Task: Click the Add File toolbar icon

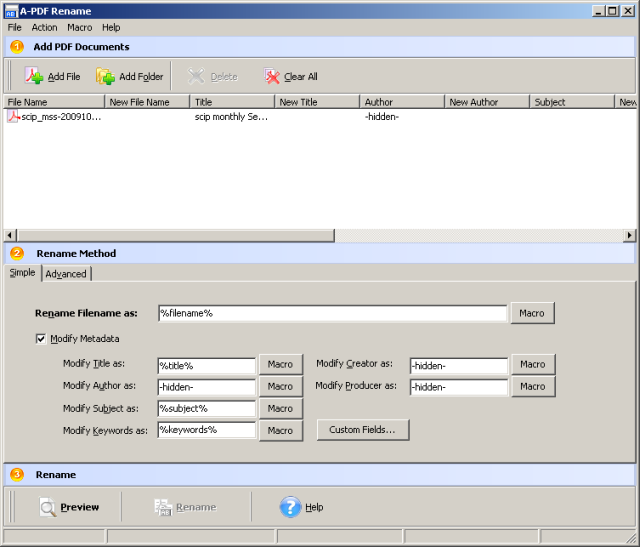Action: (x=34, y=76)
